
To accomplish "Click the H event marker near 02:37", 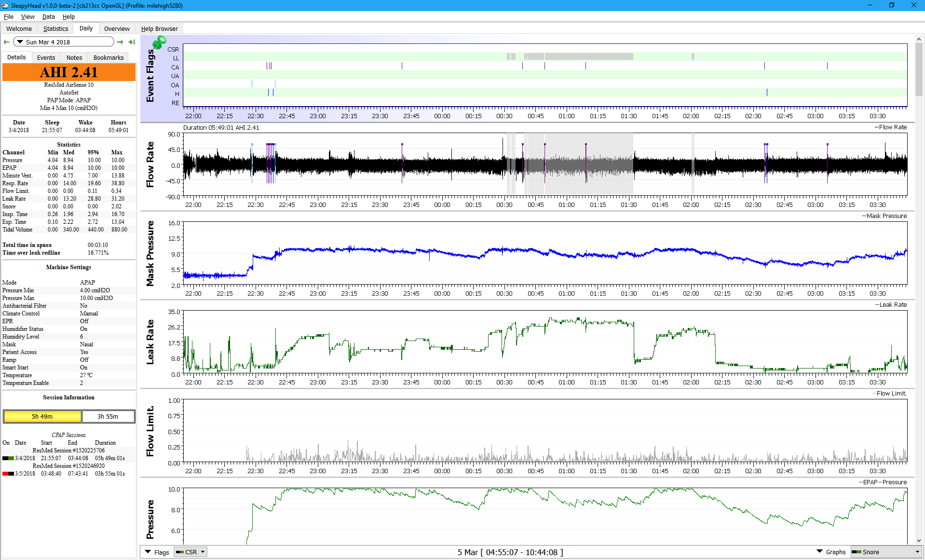I will pyautogui.click(x=767, y=92).
